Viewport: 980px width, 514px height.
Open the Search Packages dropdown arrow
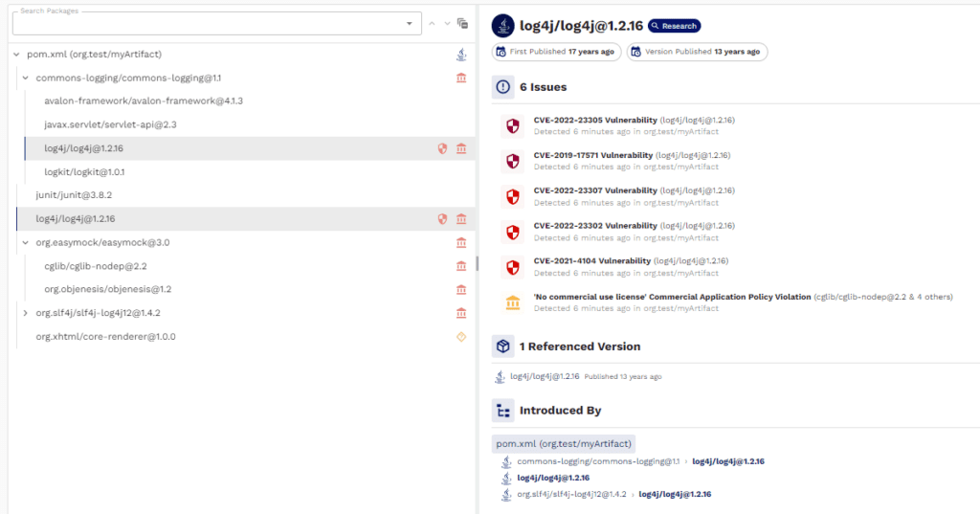tap(410, 24)
